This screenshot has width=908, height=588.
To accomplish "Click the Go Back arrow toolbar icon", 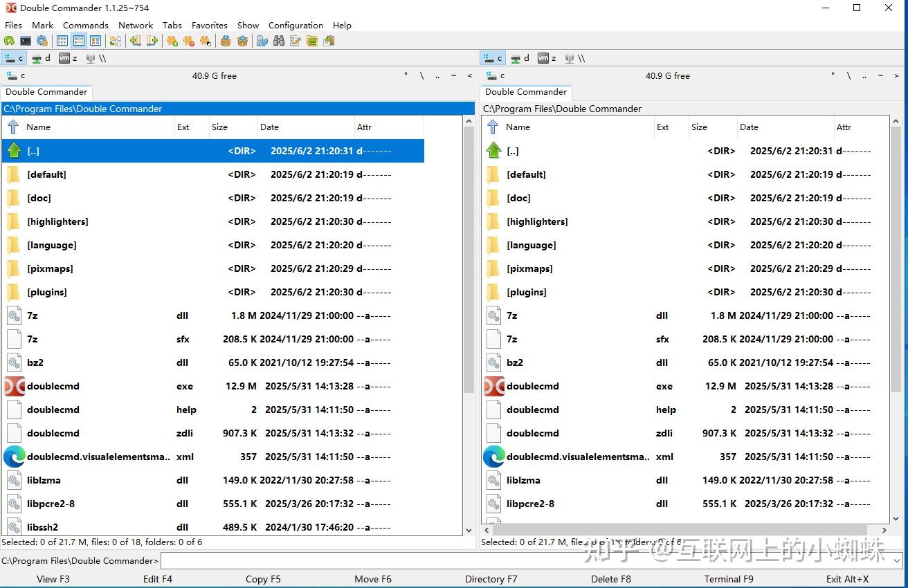I will coord(136,41).
